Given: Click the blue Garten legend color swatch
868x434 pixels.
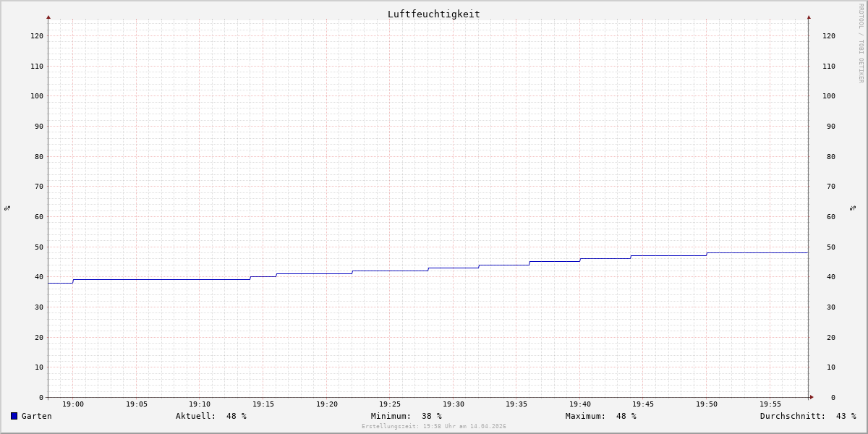Looking at the screenshot, I should (14, 416).
